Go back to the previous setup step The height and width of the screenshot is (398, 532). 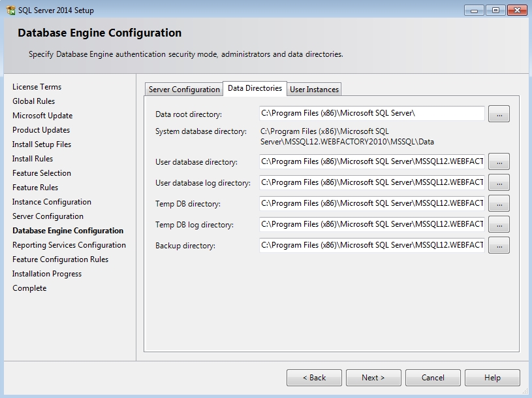click(314, 377)
